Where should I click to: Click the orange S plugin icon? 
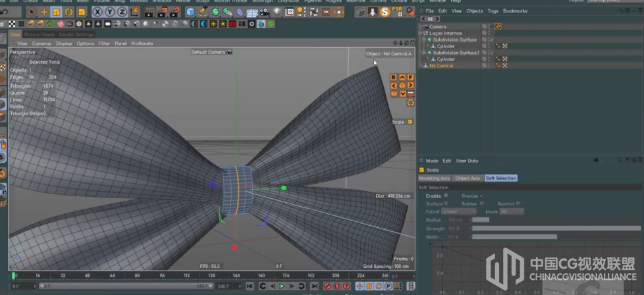385,12
